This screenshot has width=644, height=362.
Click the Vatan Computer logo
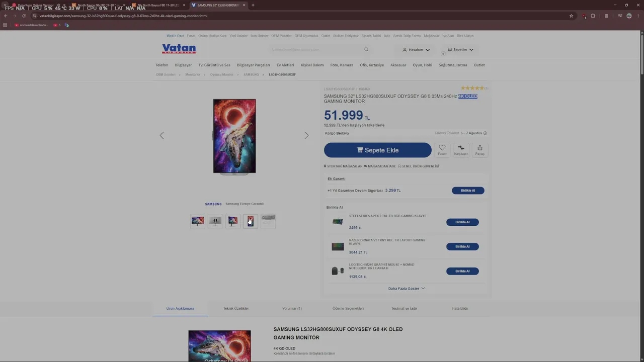(x=179, y=49)
